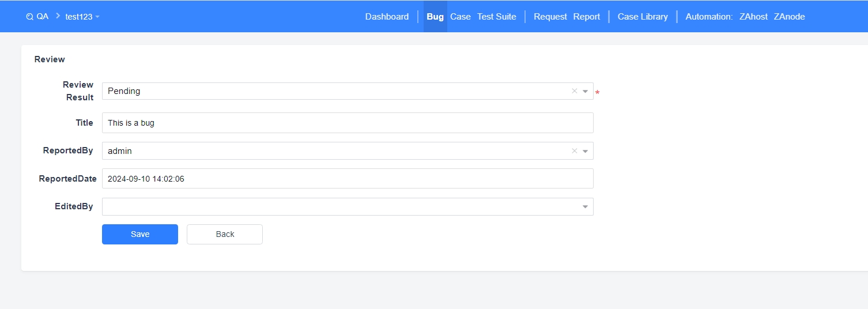The width and height of the screenshot is (868, 309).
Task: Go to the Dashboard tab
Action: coord(387,17)
